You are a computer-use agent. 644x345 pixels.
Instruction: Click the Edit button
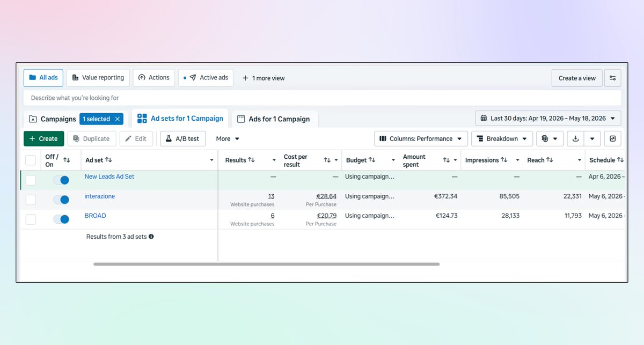[136, 138]
